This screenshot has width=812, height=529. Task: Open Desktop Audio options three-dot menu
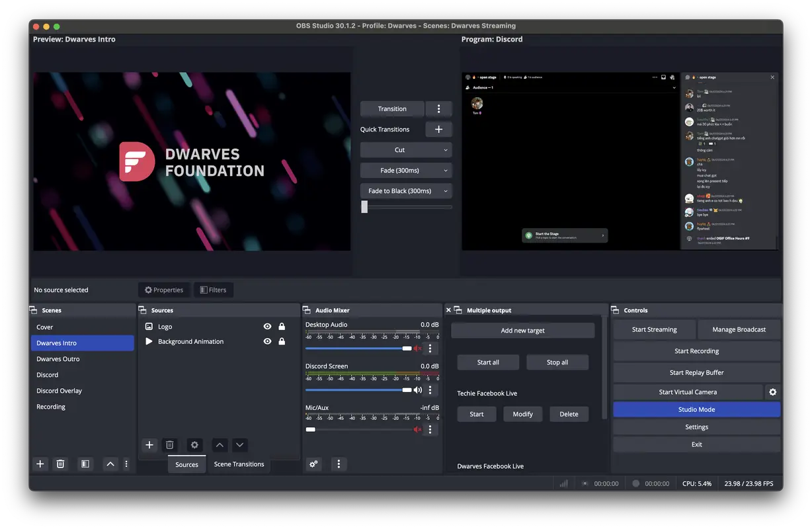click(430, 348)
